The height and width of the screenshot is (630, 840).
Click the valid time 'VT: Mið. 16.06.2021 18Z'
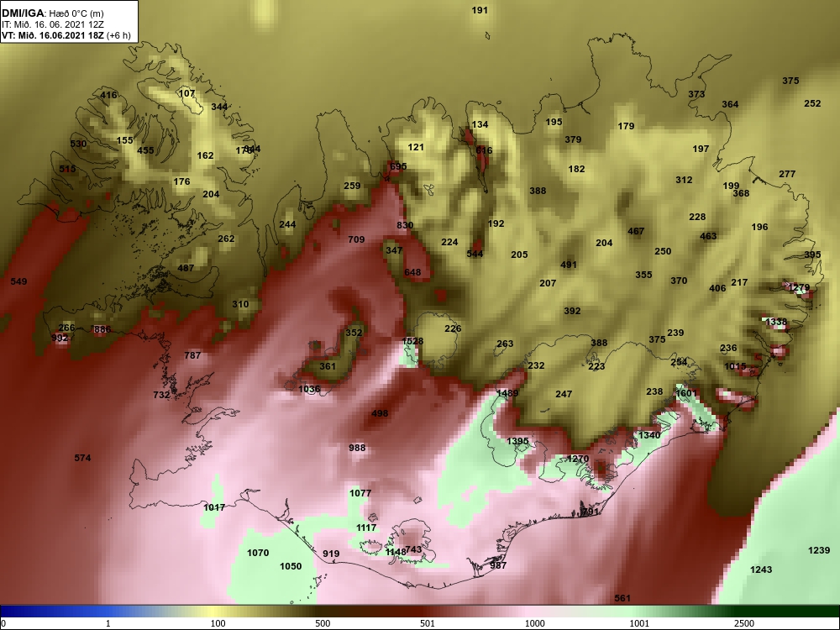click(x=54, y=35)
